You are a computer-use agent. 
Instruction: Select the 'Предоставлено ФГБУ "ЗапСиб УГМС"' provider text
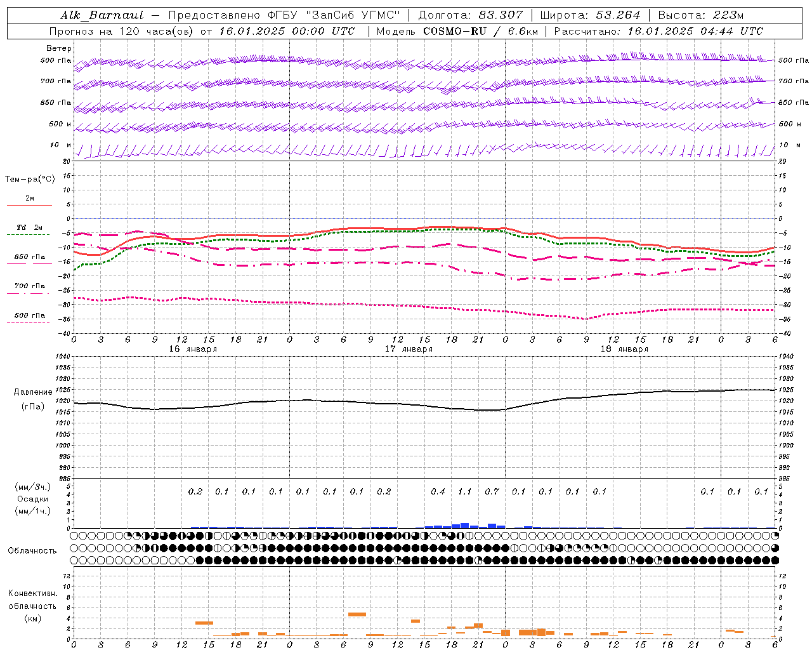coord(284,15)
